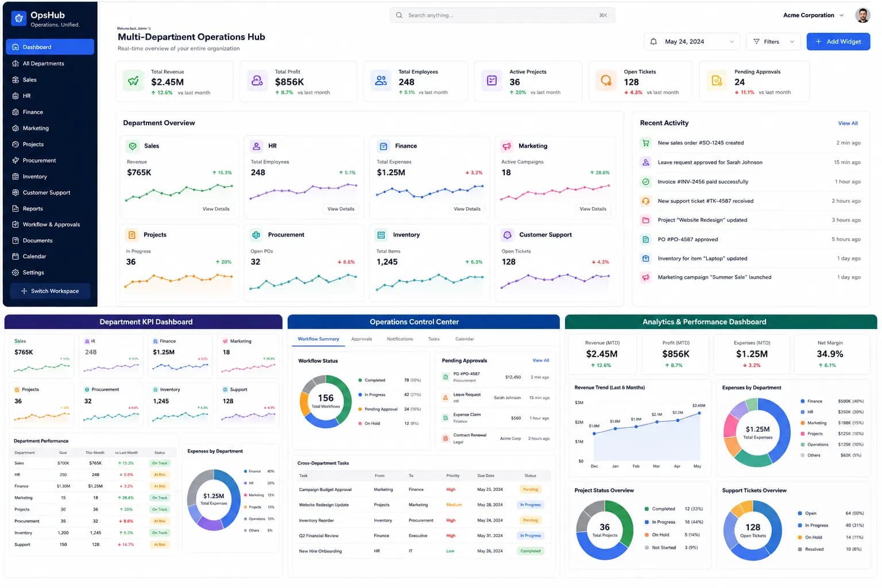Screen dimensions: 882x588
Task: Click the Open Tickets headset icon
Action: click(x=606, y=81)
